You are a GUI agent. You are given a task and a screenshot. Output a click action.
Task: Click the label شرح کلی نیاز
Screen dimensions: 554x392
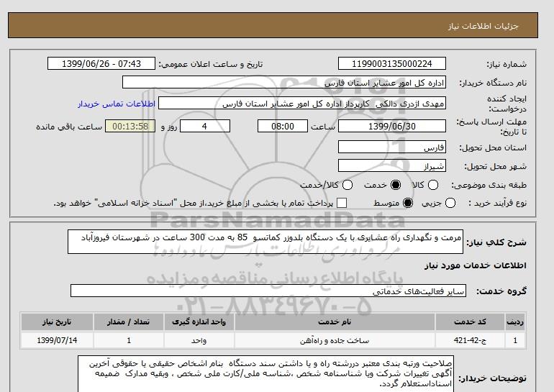coord(496,242)
